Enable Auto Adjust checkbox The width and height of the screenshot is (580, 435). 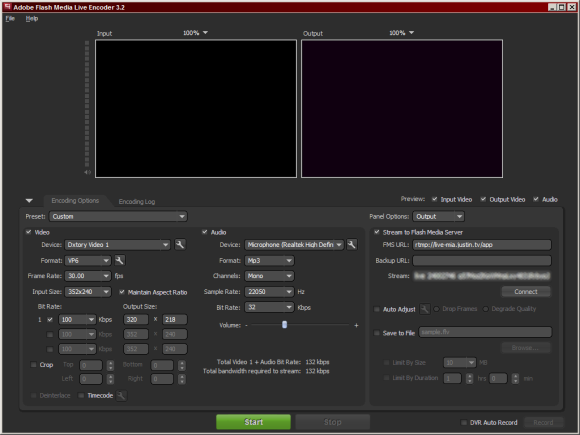pyautogui.click(x=377, y=309)
